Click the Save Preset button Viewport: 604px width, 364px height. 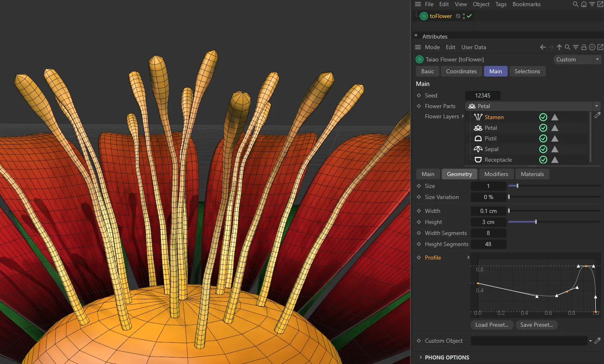(x=536, y=325)
